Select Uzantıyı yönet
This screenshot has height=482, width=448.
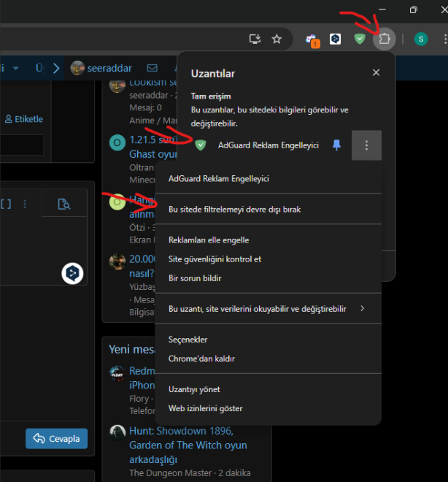[x=268, y=389]
